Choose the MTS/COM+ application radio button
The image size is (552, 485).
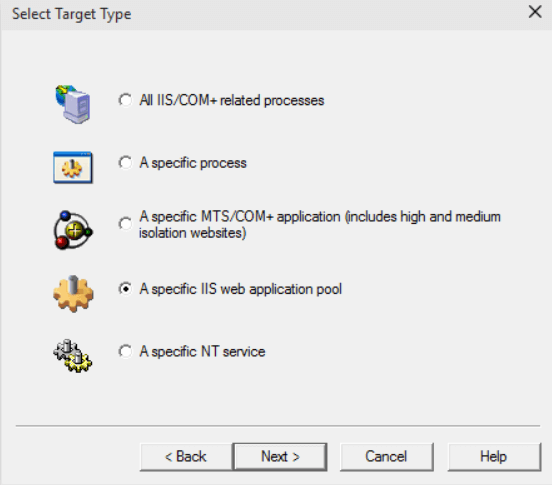pos(125,224)
